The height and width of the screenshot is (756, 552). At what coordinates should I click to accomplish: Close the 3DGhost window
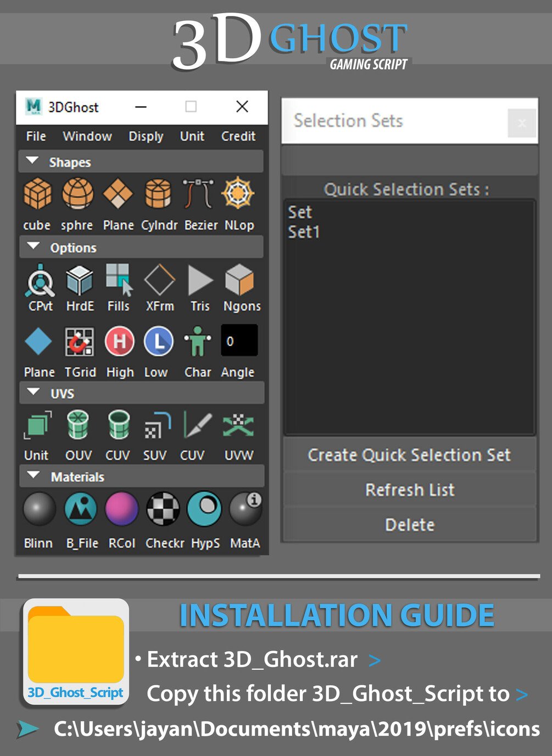[242, 107]
